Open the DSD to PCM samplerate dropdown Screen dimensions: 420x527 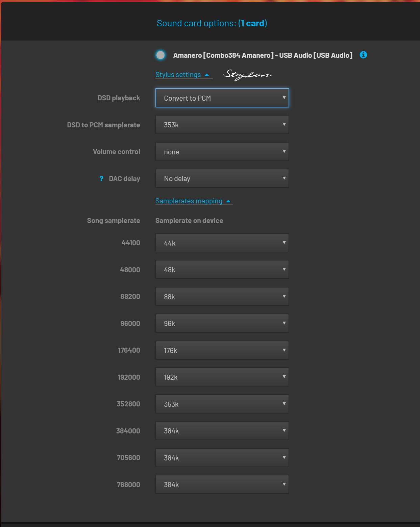tap(222, 125)
